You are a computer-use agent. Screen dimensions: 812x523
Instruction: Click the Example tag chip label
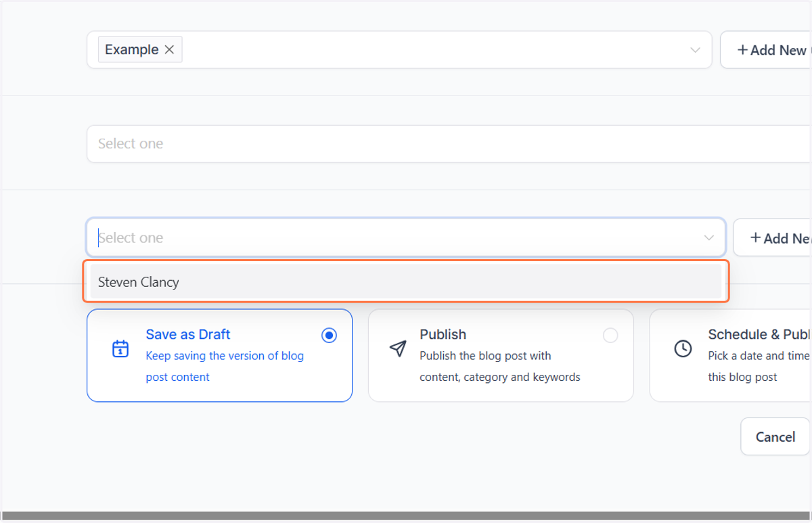(131, 49)
